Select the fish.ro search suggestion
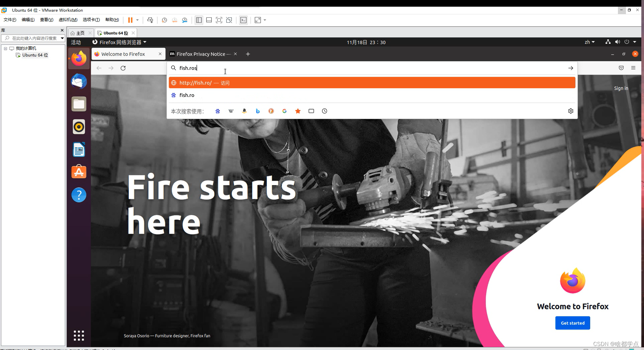Image resolution: width=644 pixels, height=350 pixels. [x=372, y=95]
